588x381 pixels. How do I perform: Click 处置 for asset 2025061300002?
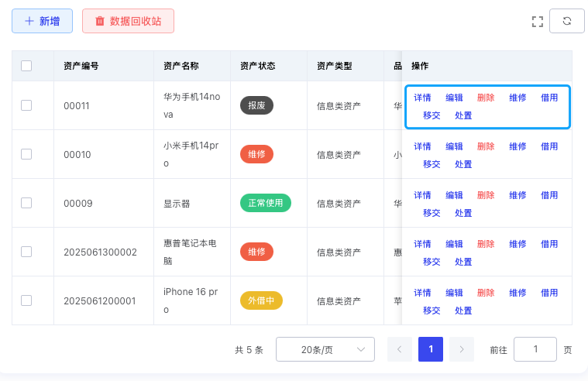click(x=463, y=262)
